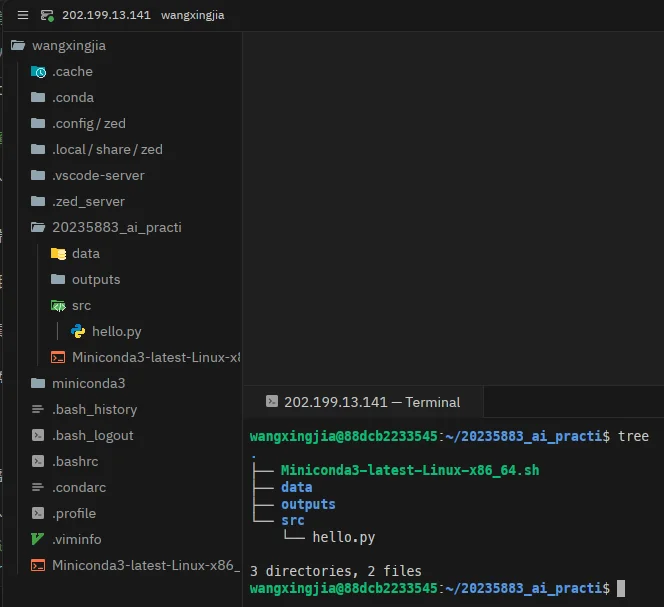
Task: Open the hamburger menu icon
Action: (x=23, y=15)
